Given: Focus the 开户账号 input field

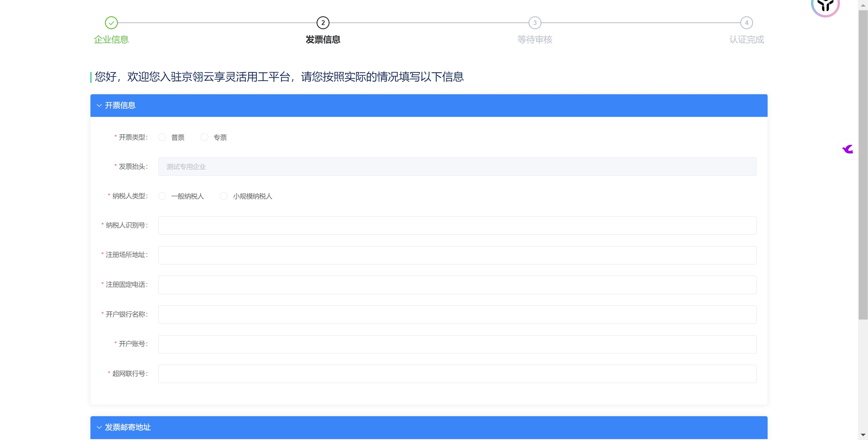Looking at the screenshot, I should pos(457,344).
